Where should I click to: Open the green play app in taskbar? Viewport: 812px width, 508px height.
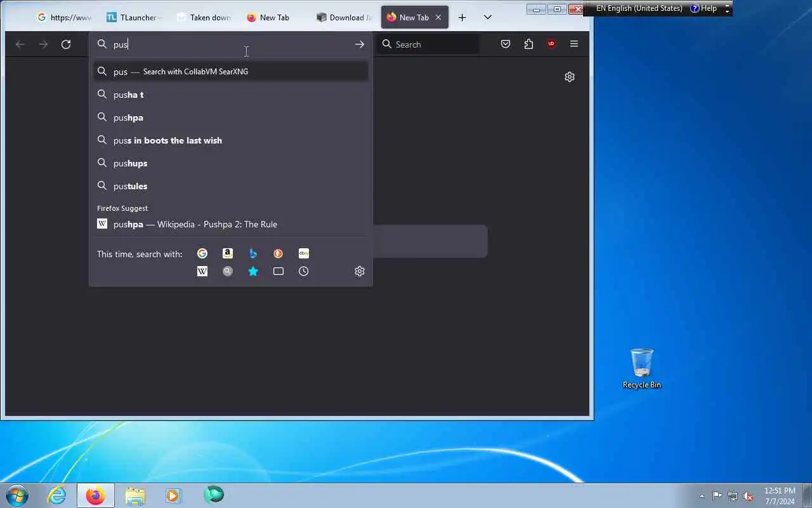214,495
